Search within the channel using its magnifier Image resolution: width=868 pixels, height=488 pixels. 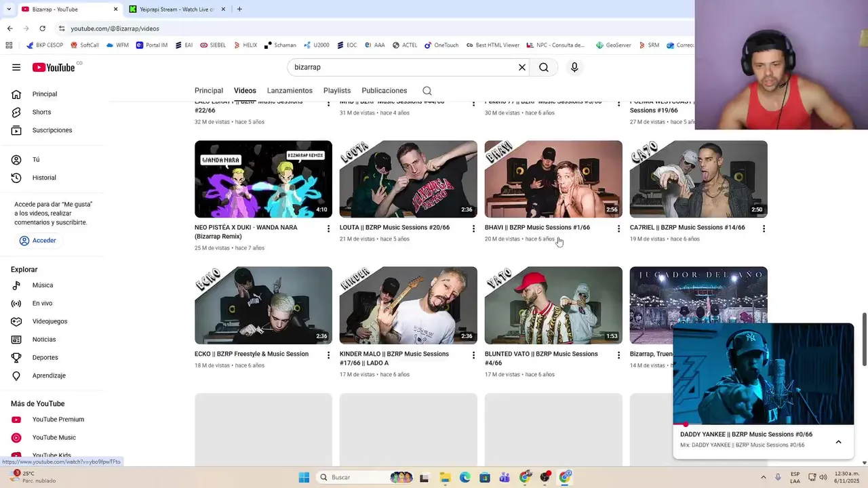click(427, 91)
